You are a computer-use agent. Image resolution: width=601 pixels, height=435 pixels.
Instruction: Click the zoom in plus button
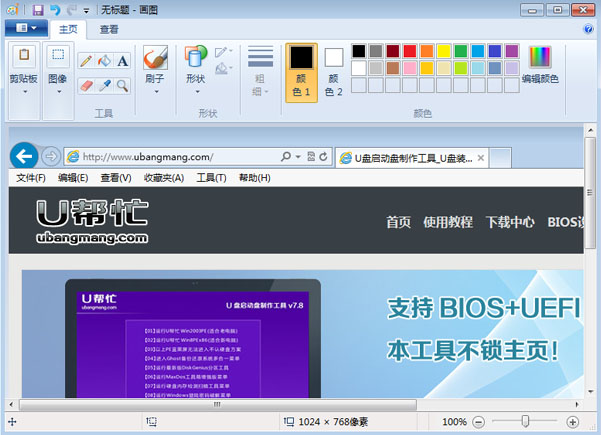[x=572, y=422]
